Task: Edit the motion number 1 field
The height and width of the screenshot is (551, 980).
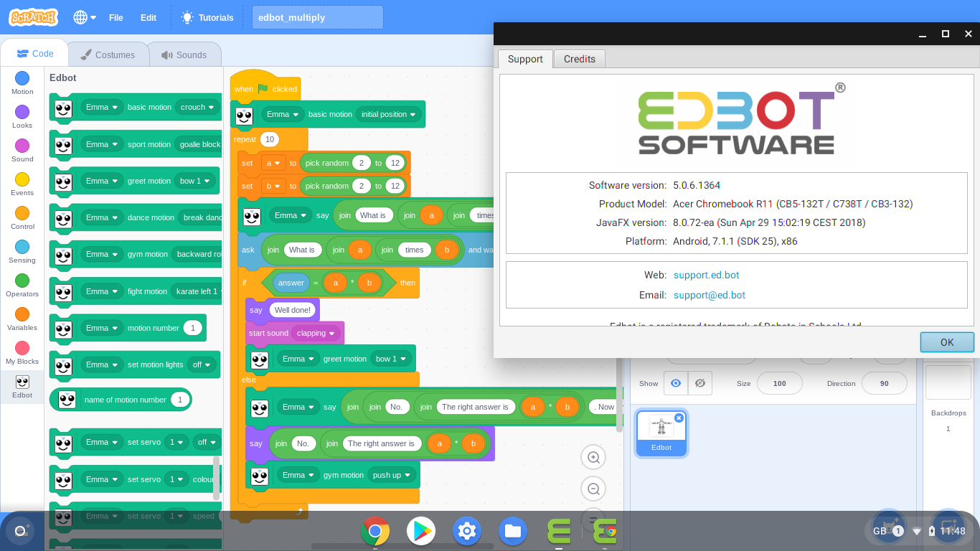Action: coord(192,328)
